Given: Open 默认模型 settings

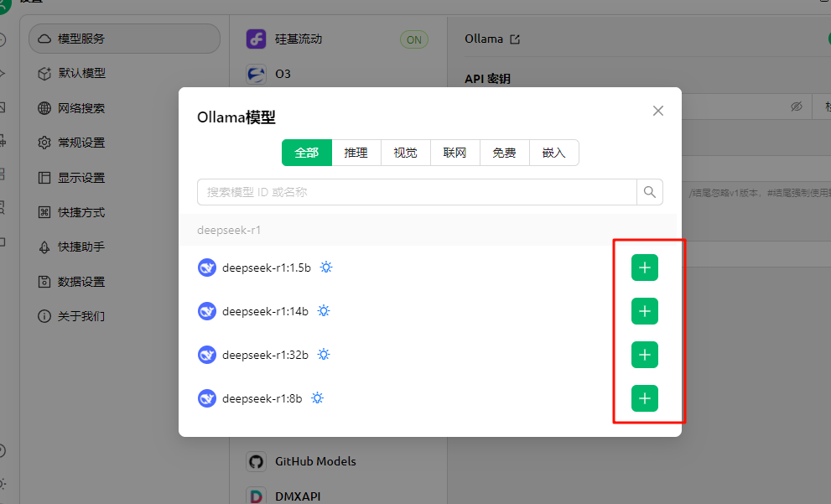Looking at the screenshot, I should [125, 73].
